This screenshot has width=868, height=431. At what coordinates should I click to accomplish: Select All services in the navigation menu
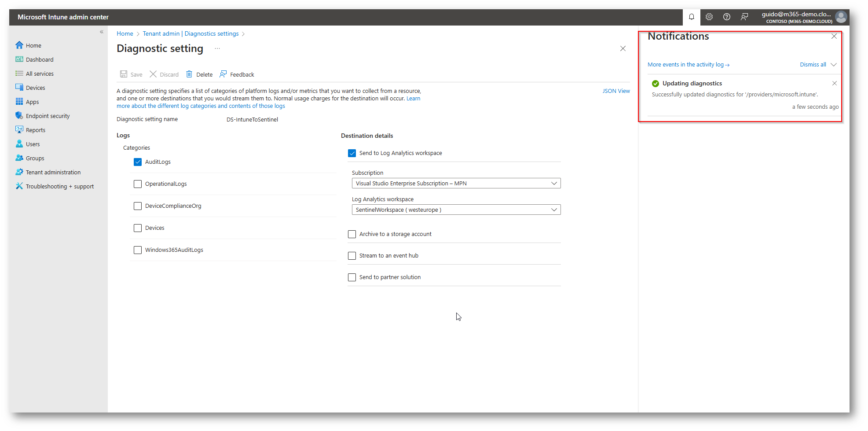40,74
